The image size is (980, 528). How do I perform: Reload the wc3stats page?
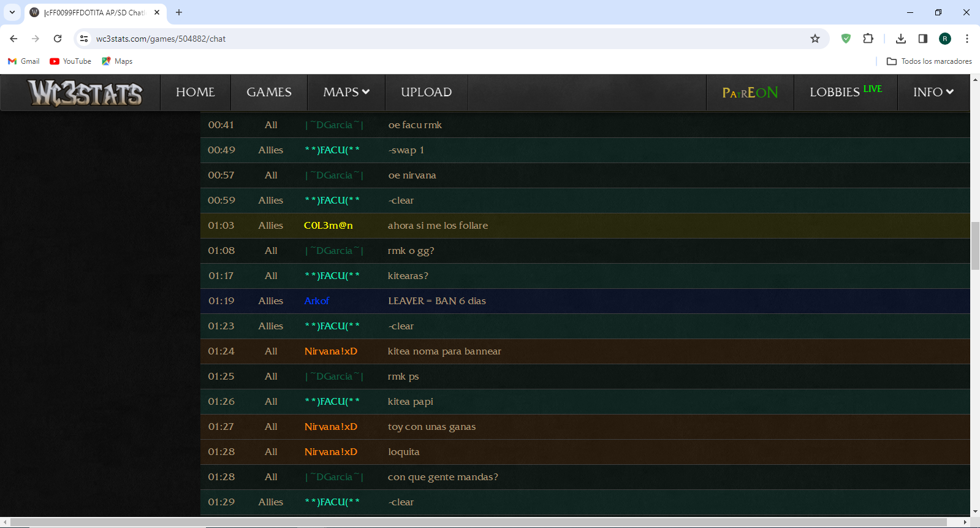click(x=58, y=39)
